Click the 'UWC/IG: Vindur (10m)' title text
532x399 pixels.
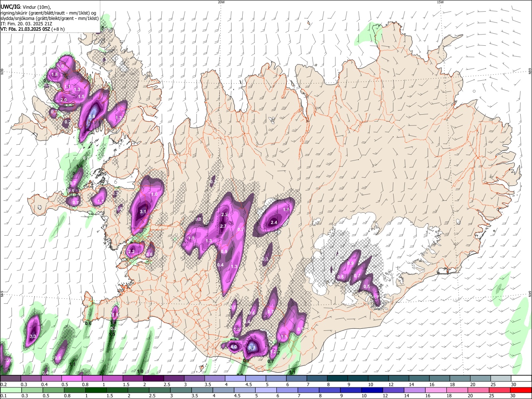pos(26,7)
